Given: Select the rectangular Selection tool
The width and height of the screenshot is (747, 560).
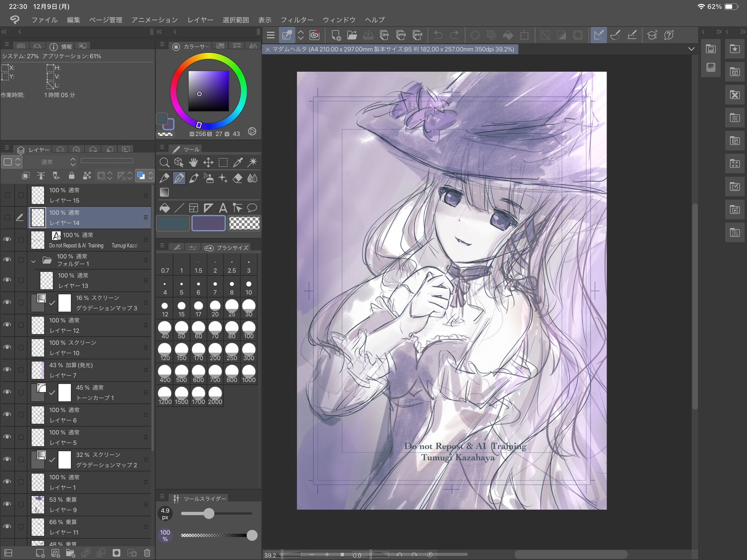Looking at the screenshot, I should (223, 162).
